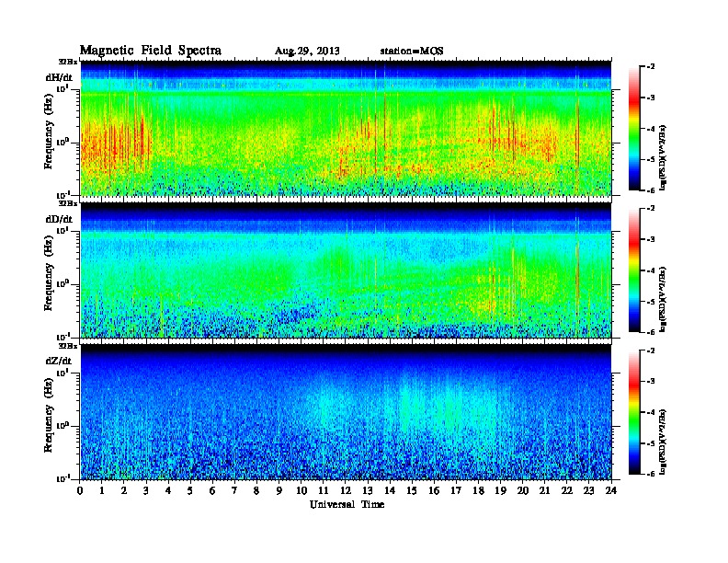
Task: Click the time axis tick label "11"
Action: tap(324, 491)
